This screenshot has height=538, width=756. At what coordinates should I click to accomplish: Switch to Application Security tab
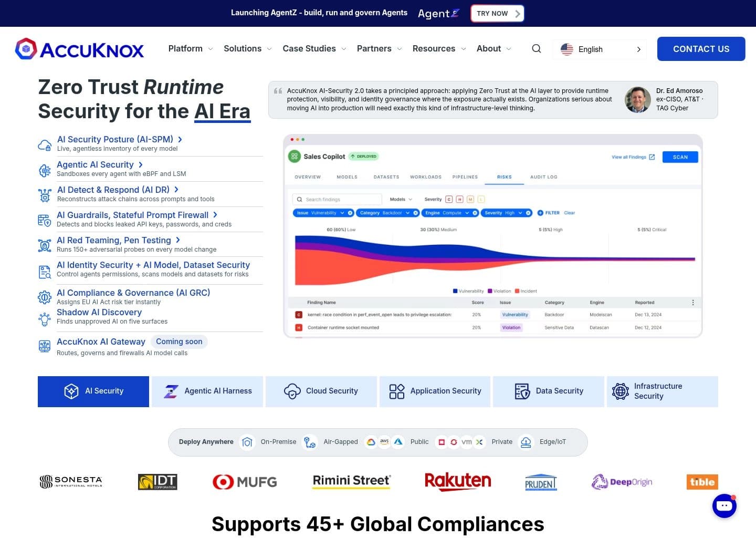point(435,391)
